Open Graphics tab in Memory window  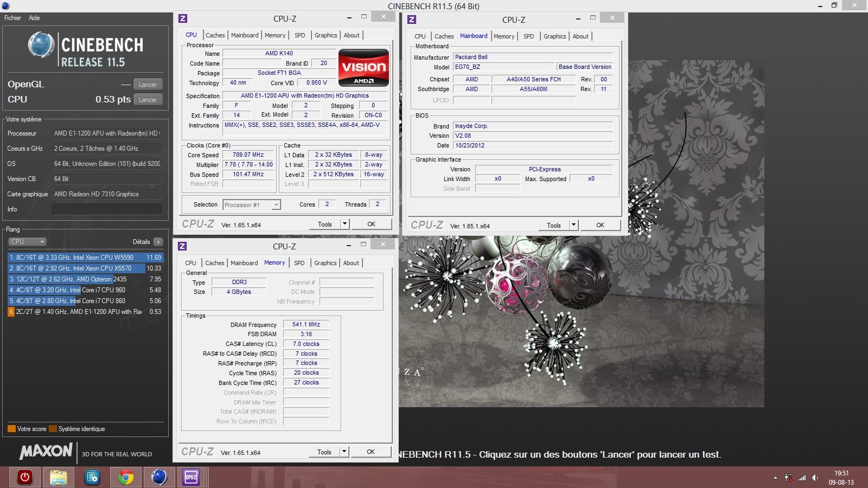[325, 263]
